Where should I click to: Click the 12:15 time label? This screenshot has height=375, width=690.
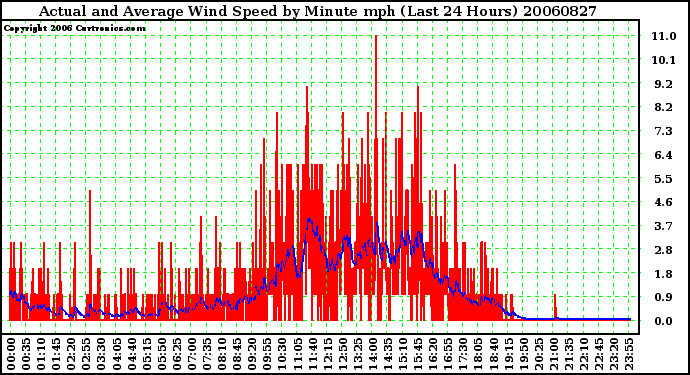point(327,354)
